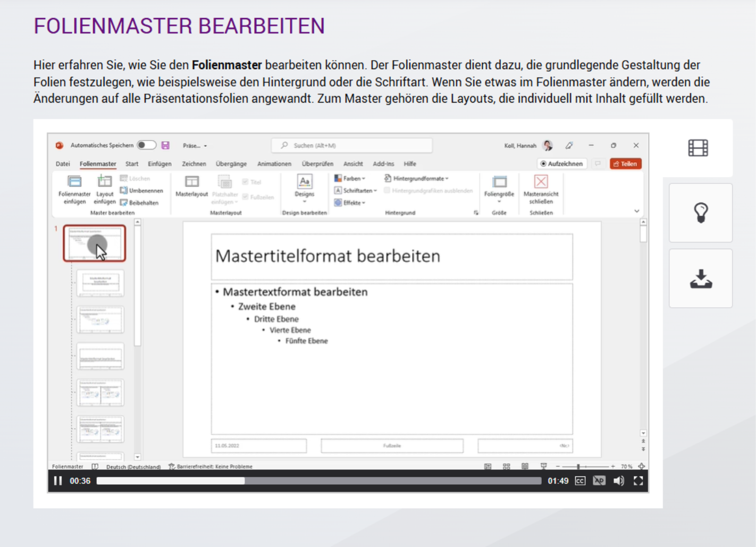Switch to the Animationen tab
This screenshot has width=756, height=547.
274,164
